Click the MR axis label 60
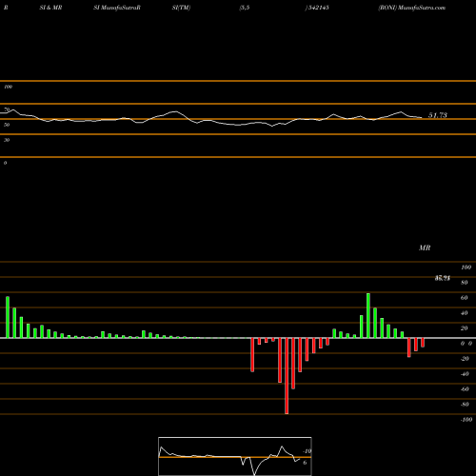Image resolution: width=476 pixels, height=476 pixels. 465,298
